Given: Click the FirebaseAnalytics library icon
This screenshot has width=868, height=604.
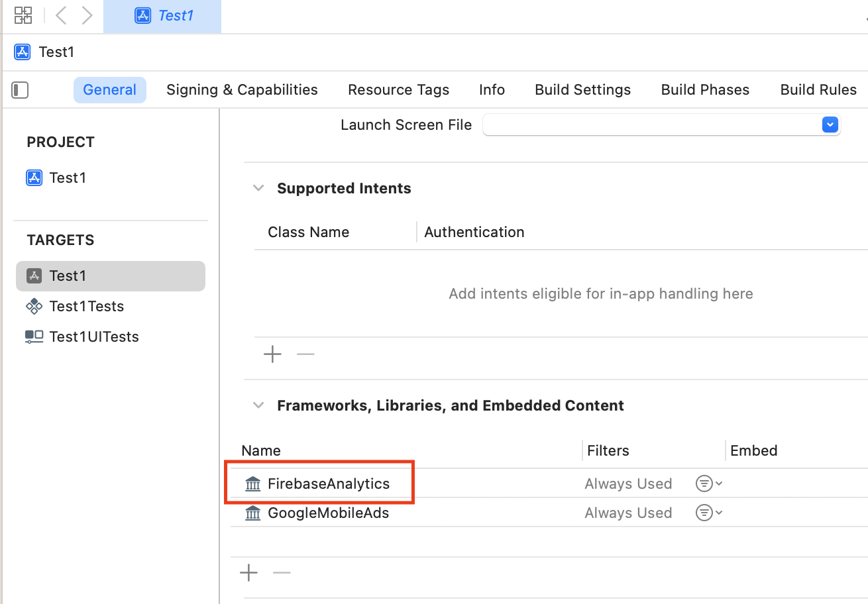Looking at the screenshot, I should click(x=253, y=484).
